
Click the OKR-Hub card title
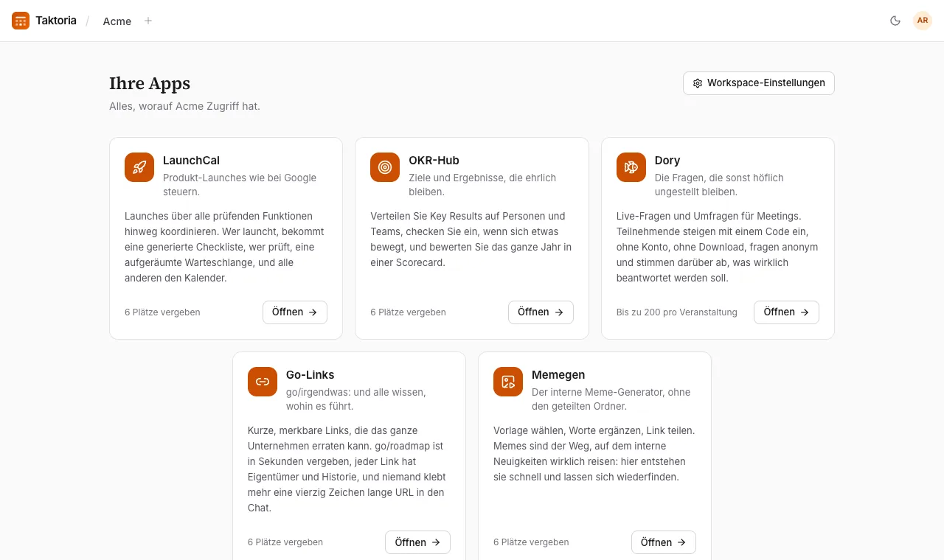(x=434, y=161)
